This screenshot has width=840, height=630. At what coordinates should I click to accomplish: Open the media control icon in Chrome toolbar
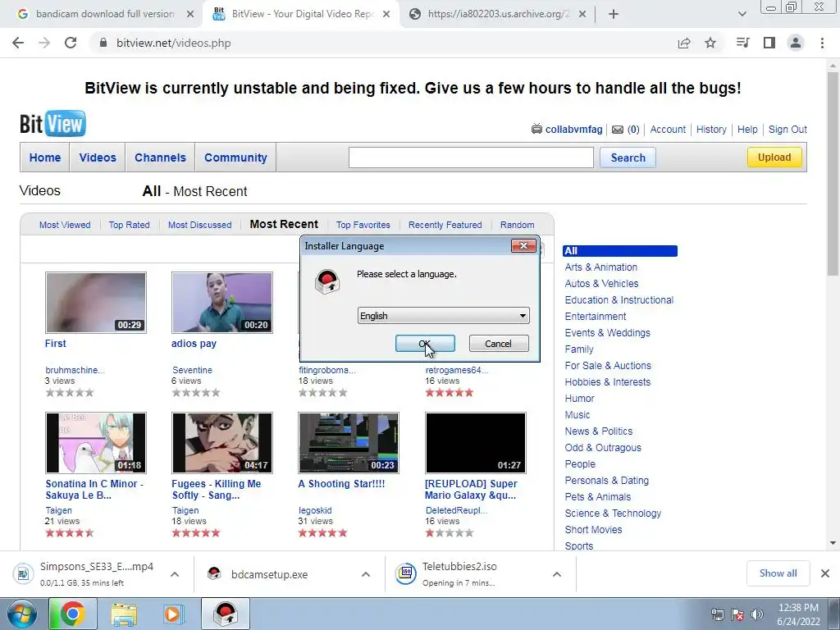[742, 43]
